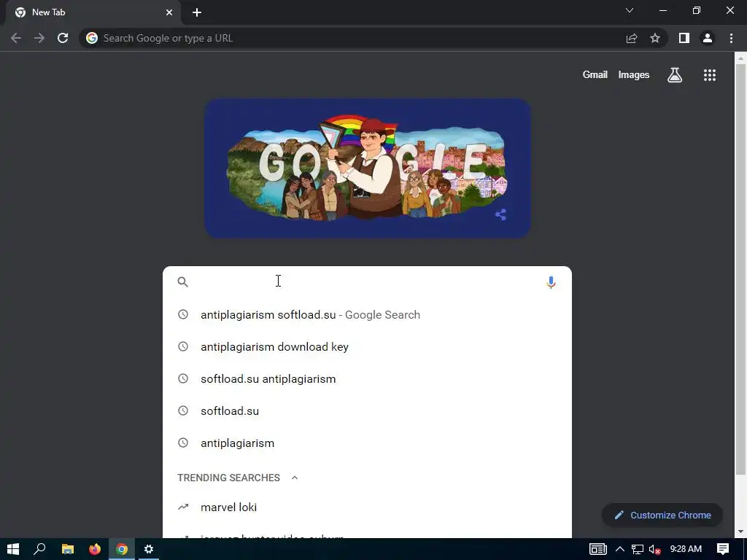Image resolution: width=747 pixels, height=560 pixels.
Task: Click Customize Chrome button
Action: 662,516
